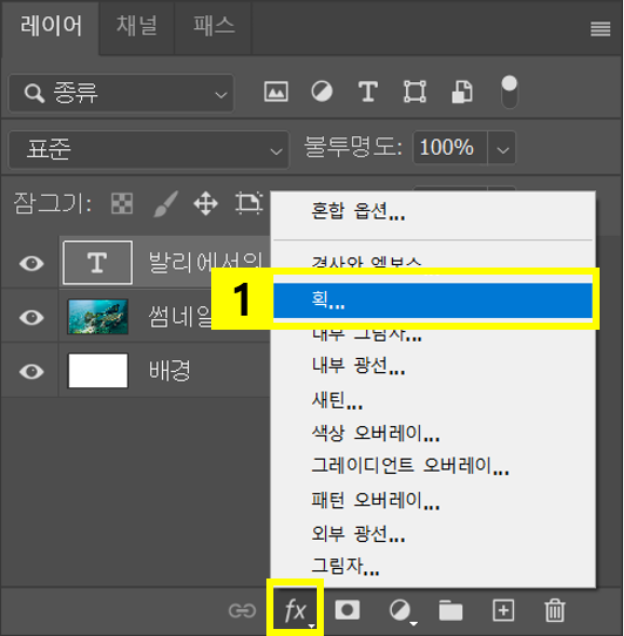Choose 그림자... drop shadow from menu

tap(433, 566)
